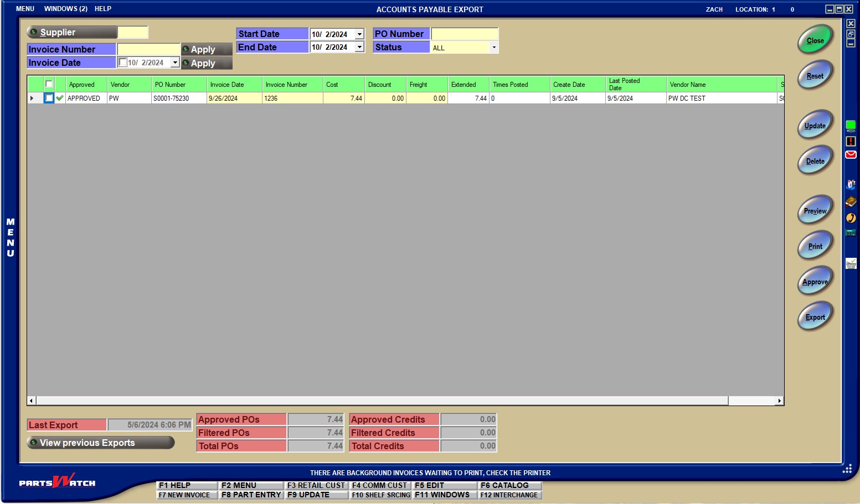Open the HELP menu in title bar

102,9
